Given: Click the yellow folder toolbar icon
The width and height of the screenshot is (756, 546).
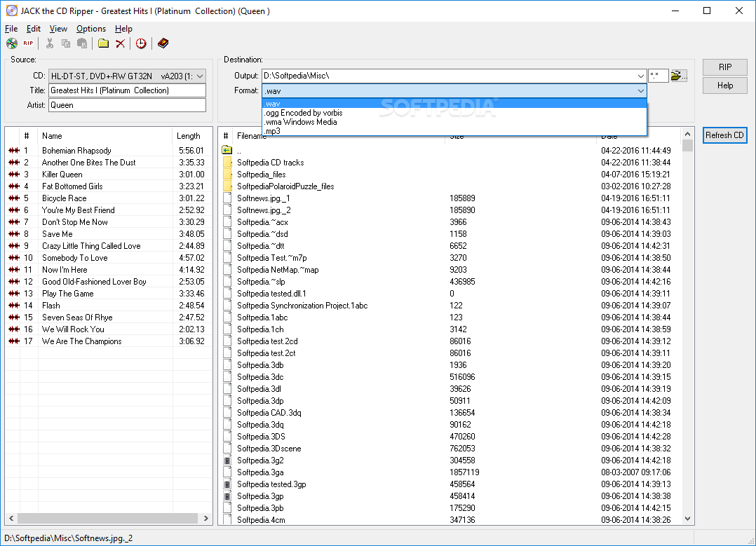Looking at the screenshot, I should (103, 43).
